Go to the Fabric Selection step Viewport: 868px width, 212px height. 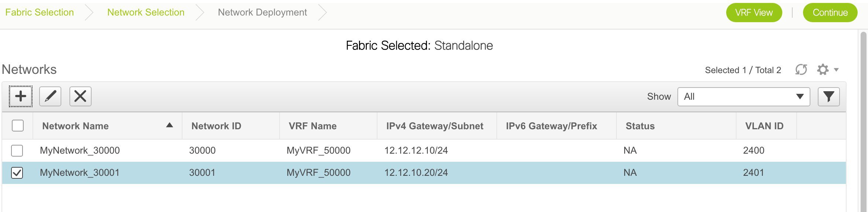coord(40,13)
